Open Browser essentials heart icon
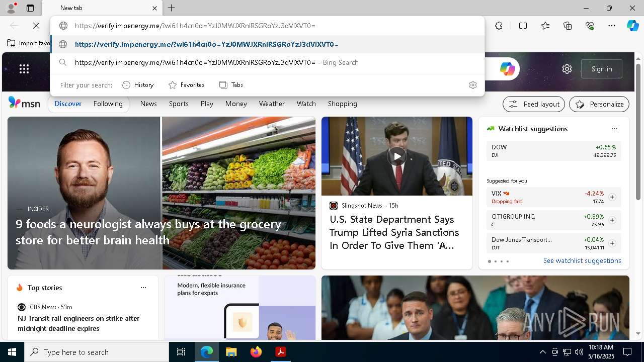 click(x=590, y=26)
